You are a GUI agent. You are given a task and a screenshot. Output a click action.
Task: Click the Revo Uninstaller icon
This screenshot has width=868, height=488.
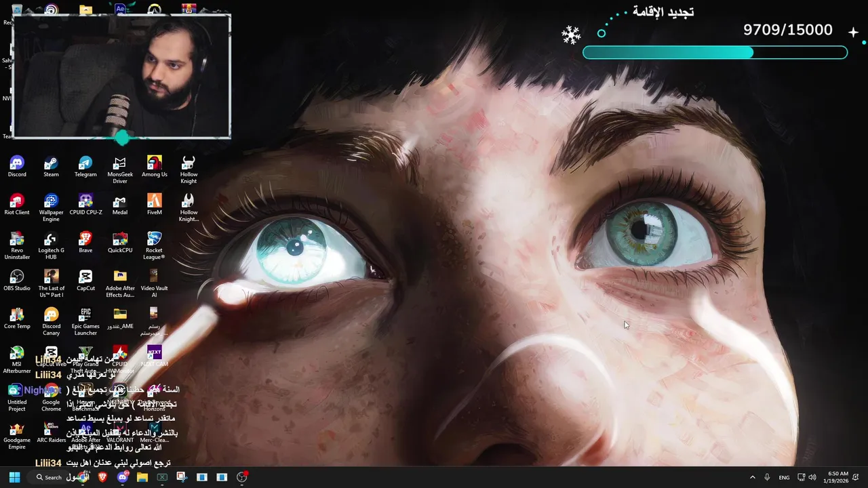(x=17, y=246)
